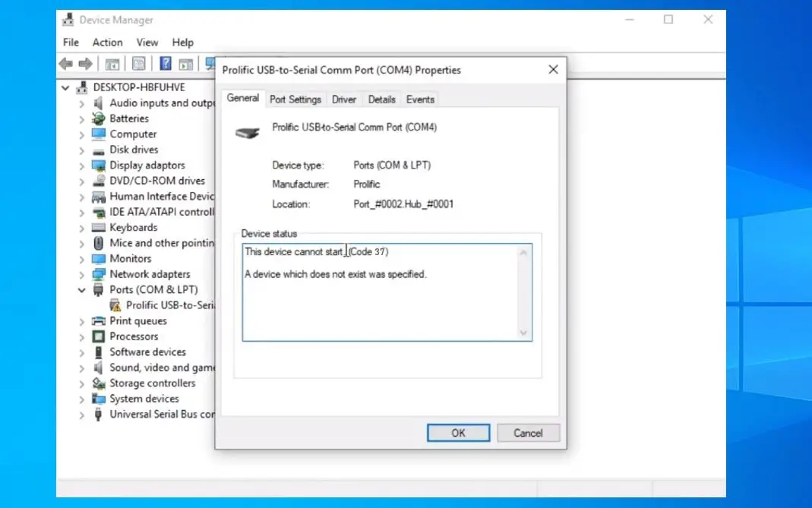
Task: Expand the Monitors node
Action: coord(82,259)
